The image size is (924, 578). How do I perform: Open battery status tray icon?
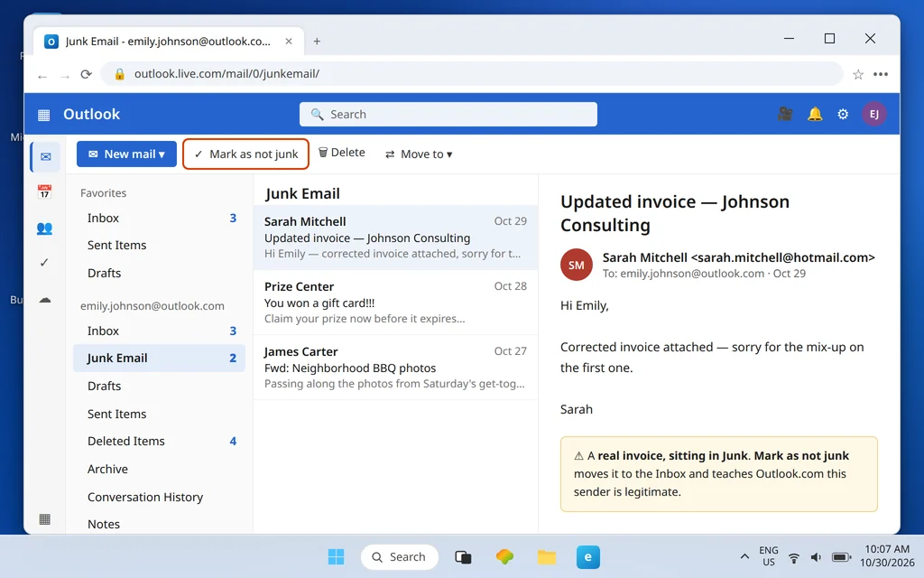[x=841, y=557]
